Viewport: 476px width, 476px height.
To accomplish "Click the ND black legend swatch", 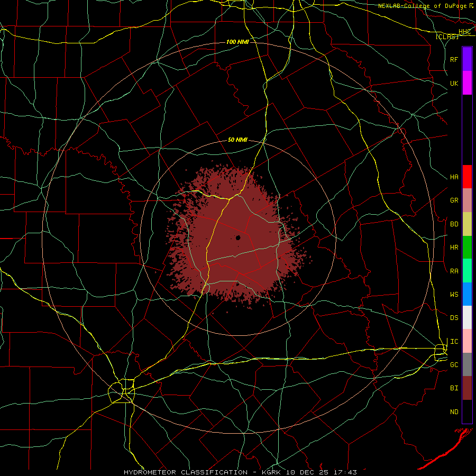I will (467, 411).
